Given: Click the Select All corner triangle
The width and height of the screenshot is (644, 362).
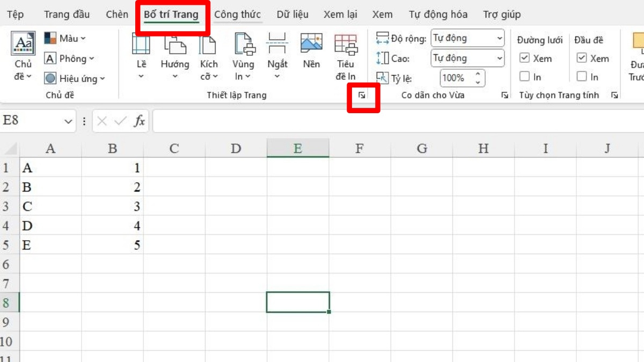Looking at the screenshot, I should click(x=10, y=148).
